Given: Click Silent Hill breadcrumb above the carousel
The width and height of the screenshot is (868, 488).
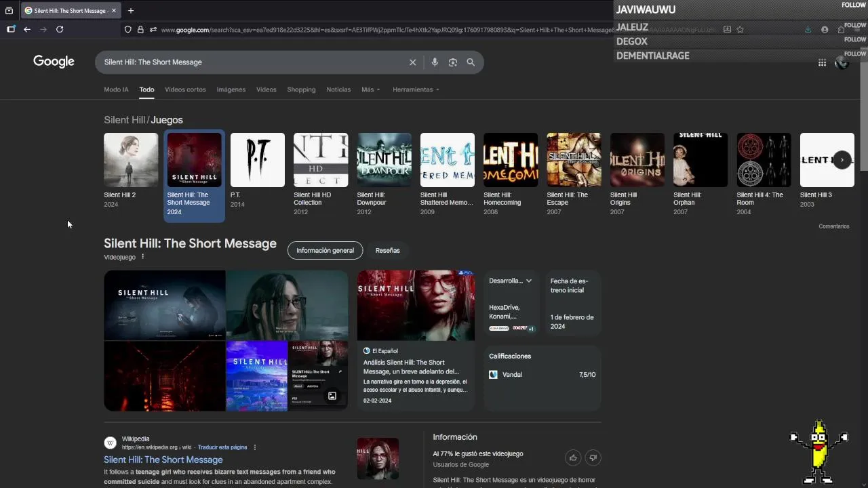Looking at the screenshot, I should point(124,120).
